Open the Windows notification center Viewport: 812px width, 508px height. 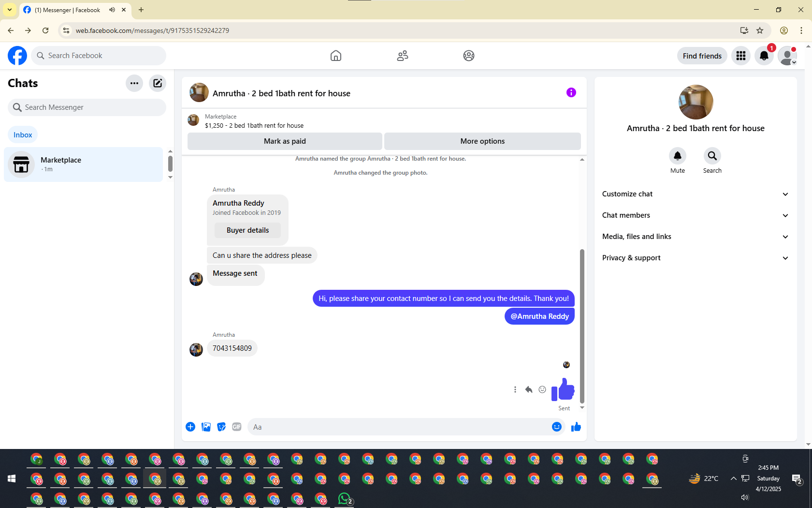(x=797, y=479)
